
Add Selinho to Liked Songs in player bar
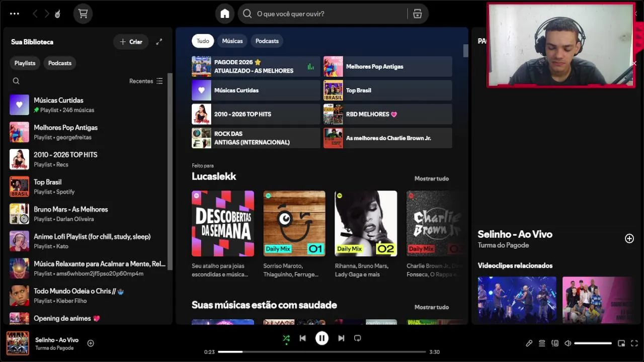pyautogui.click(x=91, y=343)
